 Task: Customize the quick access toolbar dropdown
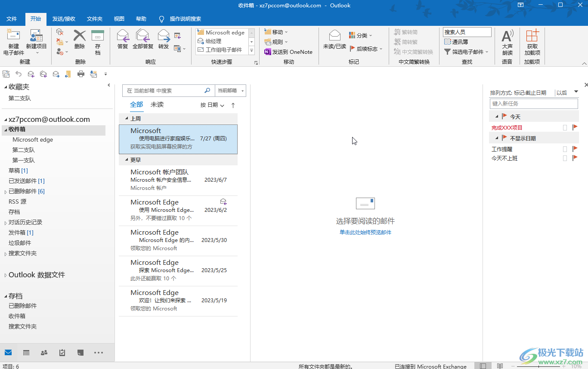(x=105, y=74)
